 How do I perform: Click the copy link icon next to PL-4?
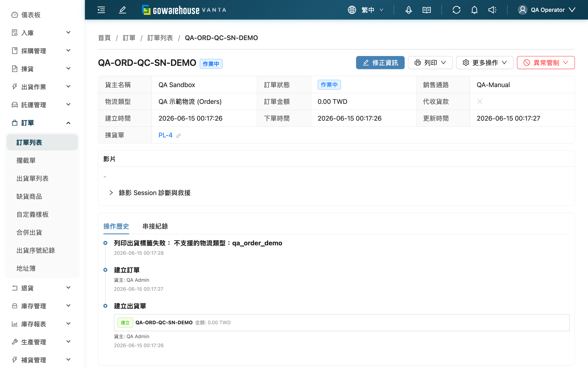(x=178, y=136)
